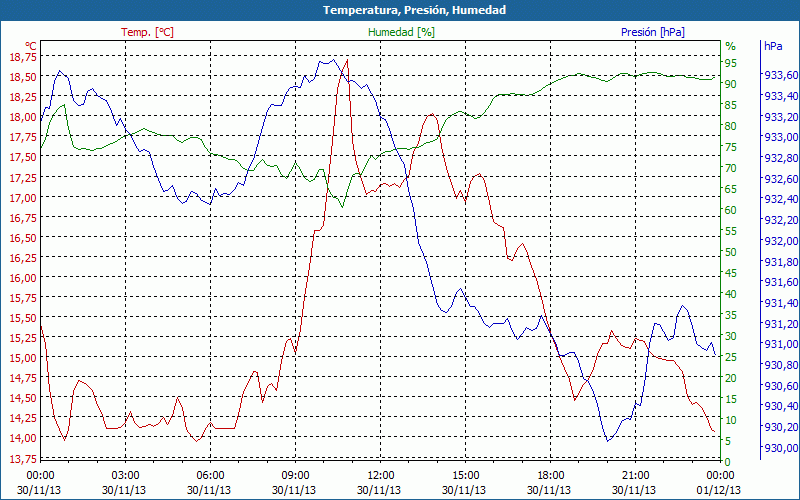Click the 14,50 temperature axis value

click(x=23, y=397)
